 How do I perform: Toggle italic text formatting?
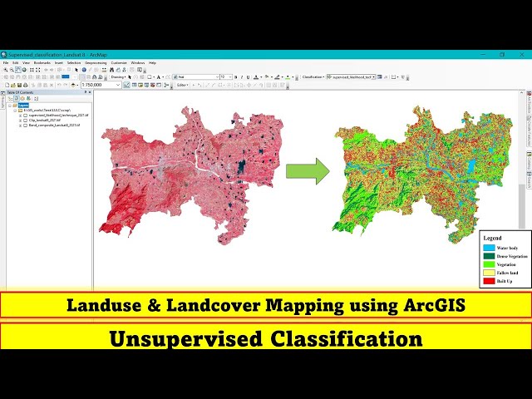(242, 77)
